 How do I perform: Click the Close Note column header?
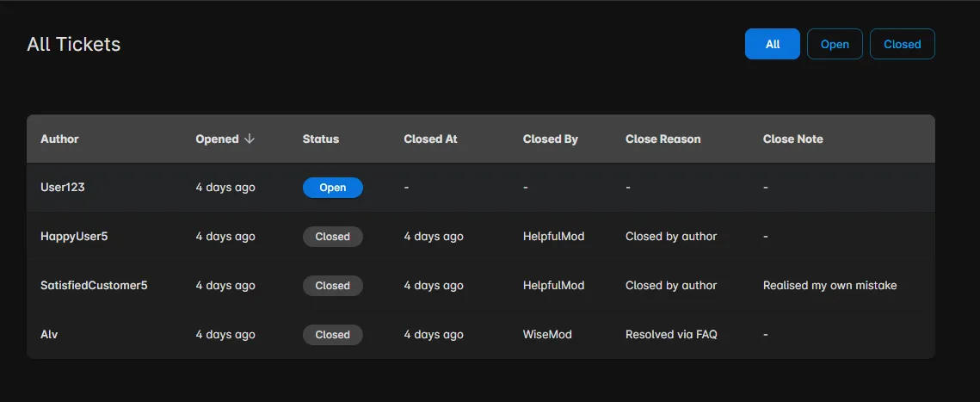point(792,139)
